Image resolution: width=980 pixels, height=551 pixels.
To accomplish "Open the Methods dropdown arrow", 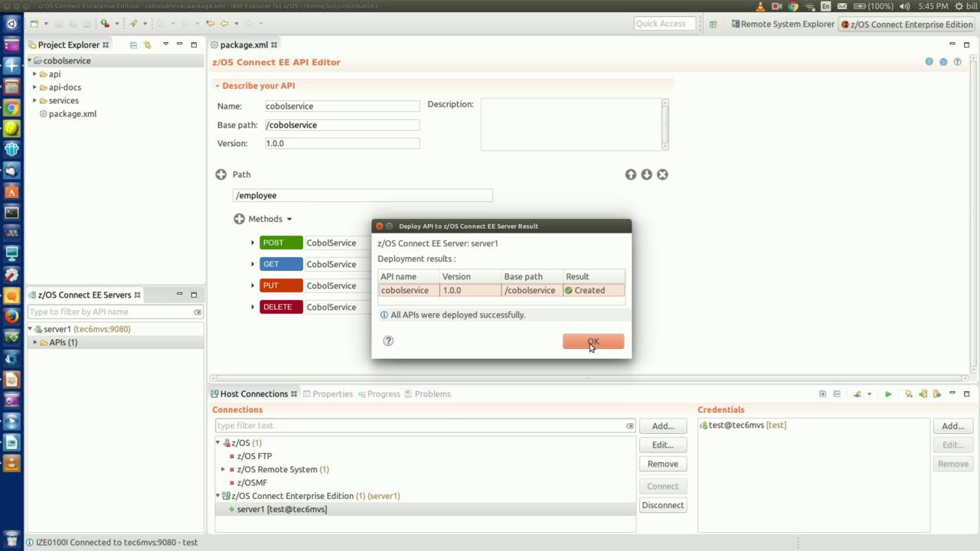I will click(x=289, y=220).
